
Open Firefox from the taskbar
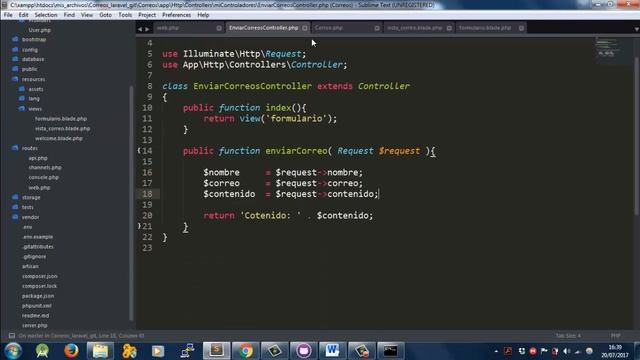71,351
